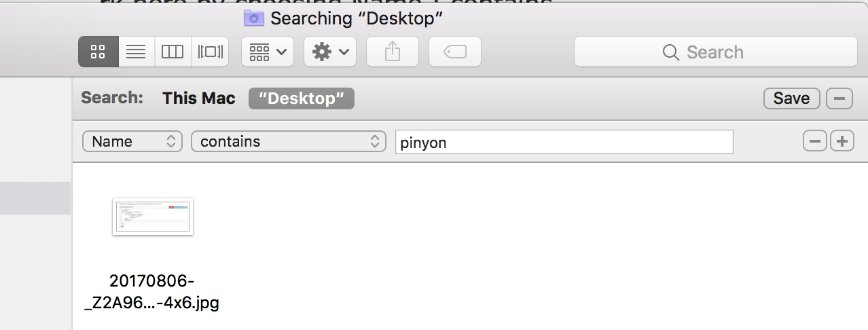The height and width of the screenshot is (330, 868).
Task: Switch to icon view
Action: (98, 52)
